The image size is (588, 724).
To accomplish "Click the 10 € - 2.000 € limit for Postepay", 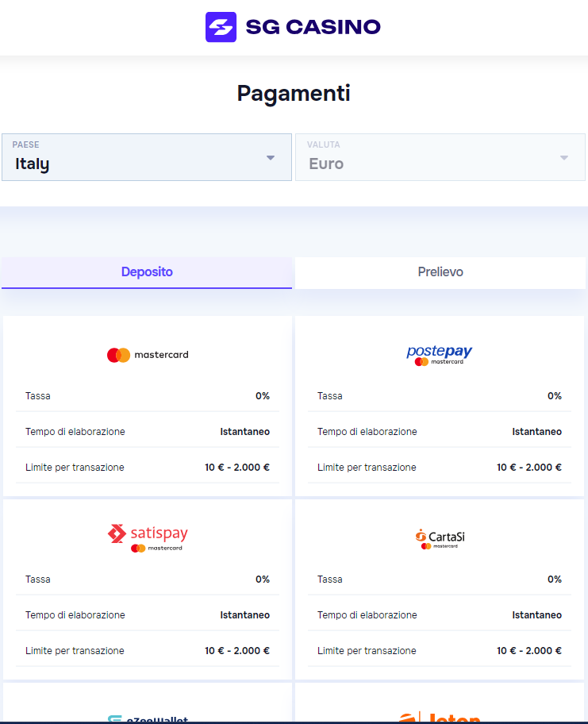I will click(x=529, y=468).
